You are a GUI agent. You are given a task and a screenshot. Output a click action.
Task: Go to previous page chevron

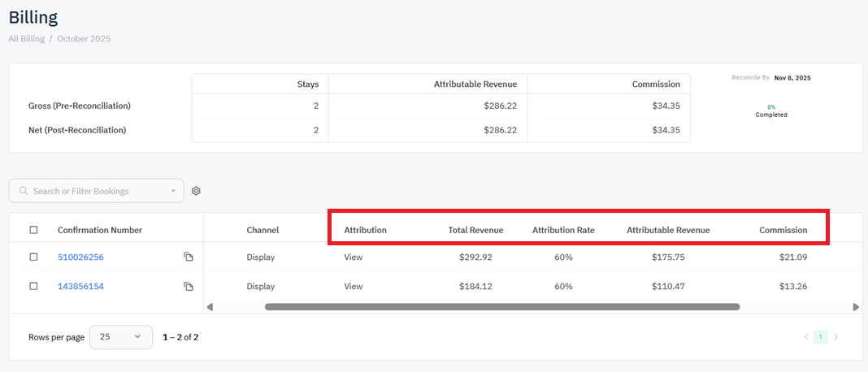coord(806,337)
